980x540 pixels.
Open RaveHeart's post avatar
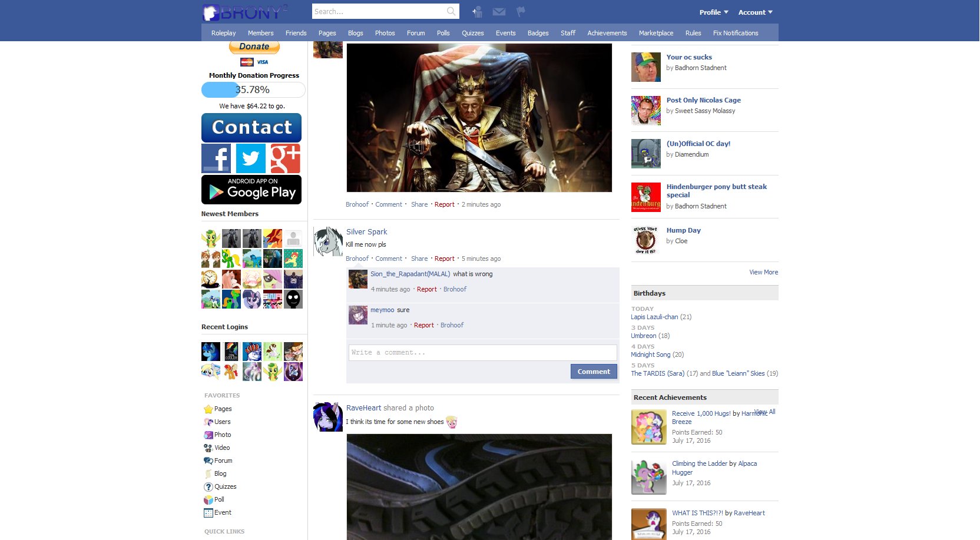click(x=328, y=417)
